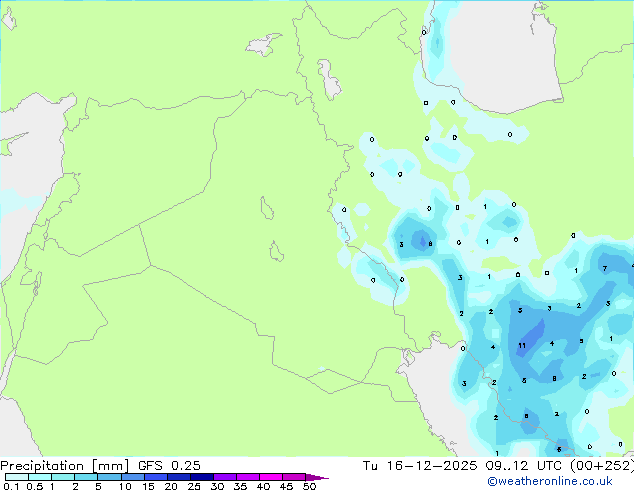
Task: Select the 5–10 mm legend color box
Action: click(x=109, y=477)
